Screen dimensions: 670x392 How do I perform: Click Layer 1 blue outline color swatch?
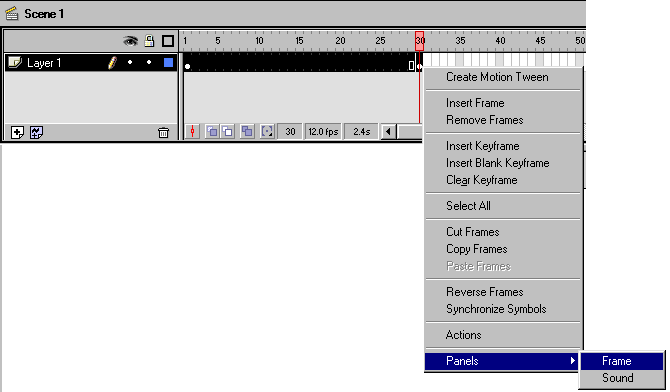[x=168, y=63]
